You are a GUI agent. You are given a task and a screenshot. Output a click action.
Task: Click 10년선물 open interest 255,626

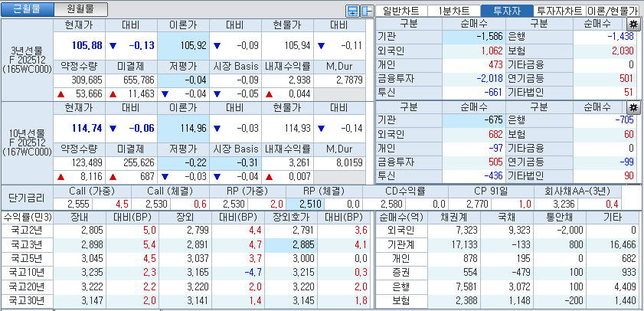tap(132, 162)
